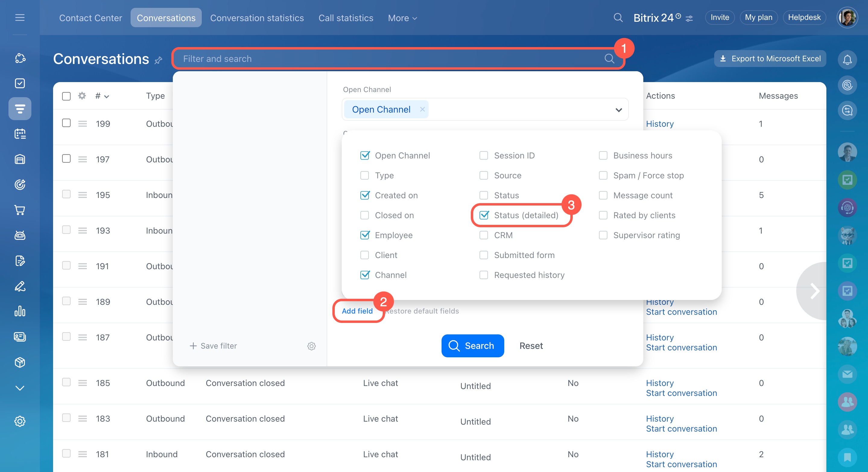Screen dimensions: 868x472
Task: Check the Supervisor rating checkbox
Action: coord(603,235)
